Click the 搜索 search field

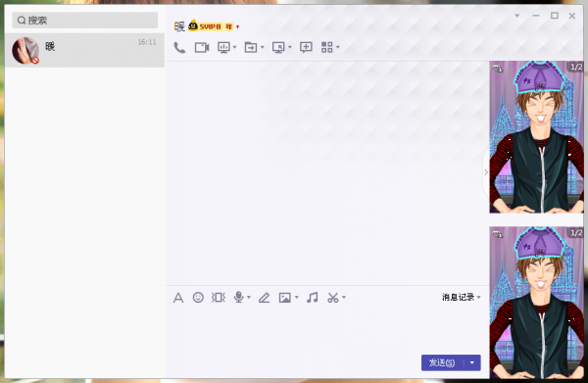(x=84, y=21)
